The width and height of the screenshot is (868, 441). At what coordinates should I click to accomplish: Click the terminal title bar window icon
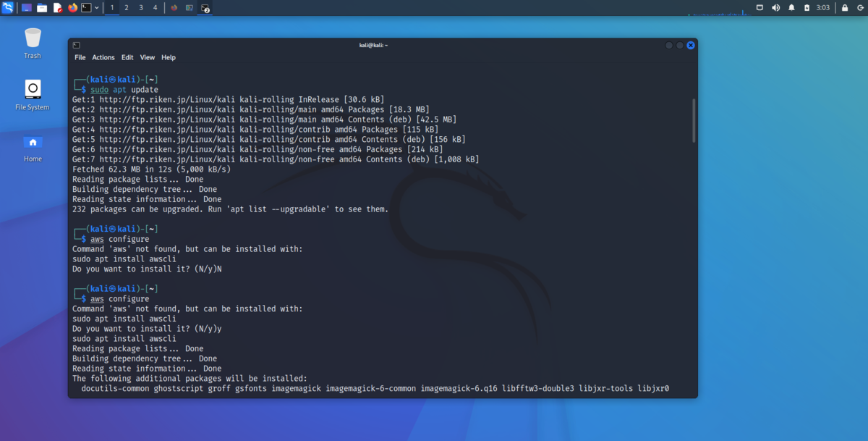point(77,45)
